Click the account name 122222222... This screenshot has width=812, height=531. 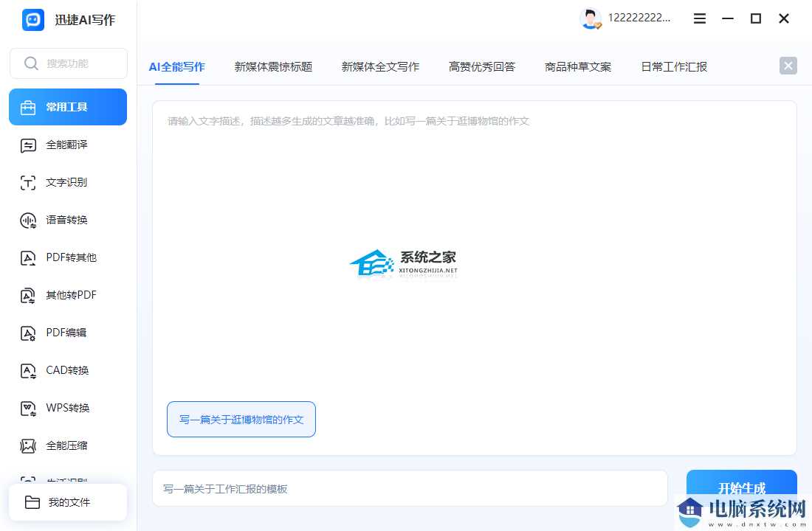tap(639, 18)
